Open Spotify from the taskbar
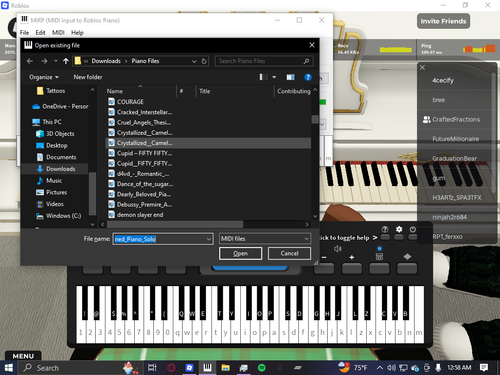Image resolution: width=500 pixels, height=375 pixels. pyautogui.click(x=262, y=368)
